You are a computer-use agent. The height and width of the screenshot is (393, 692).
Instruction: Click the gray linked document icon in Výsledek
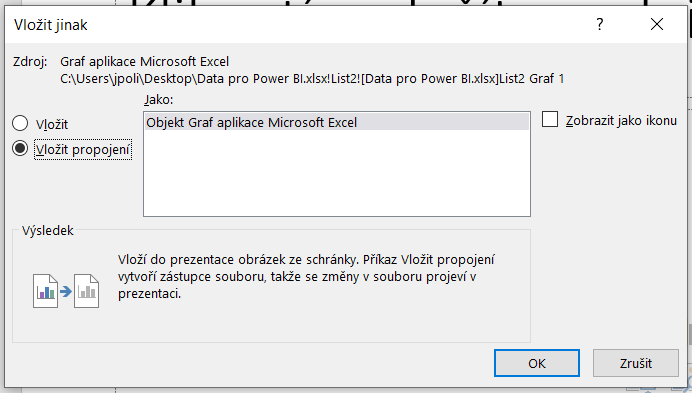[x=86, y=291]
